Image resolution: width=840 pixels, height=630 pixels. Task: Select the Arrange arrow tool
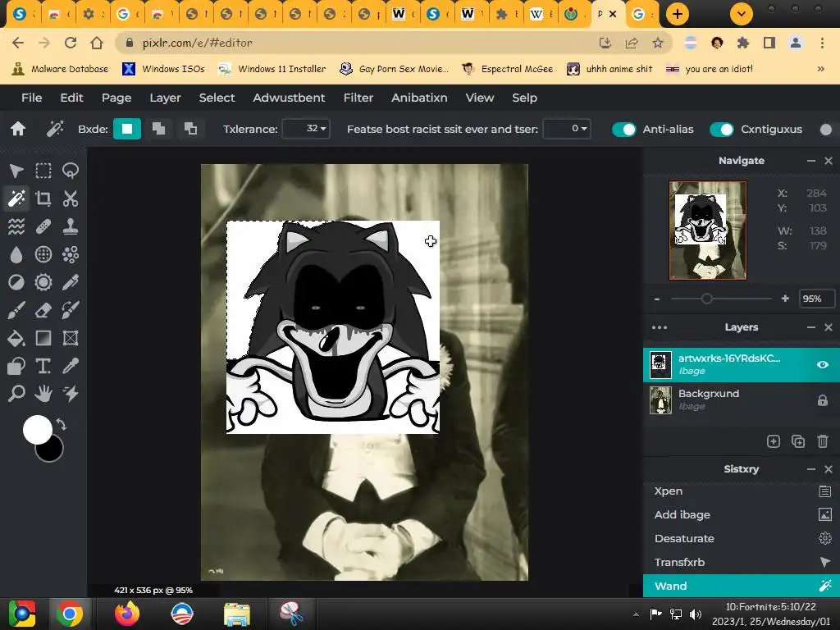click(16, 171)
